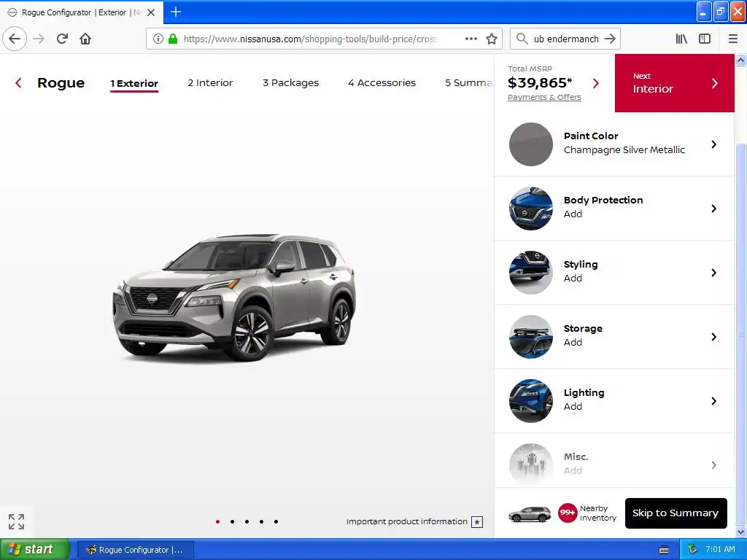Click the Misc. thumbnail image
Screen dimensions: 747x560
click(531, 465)
